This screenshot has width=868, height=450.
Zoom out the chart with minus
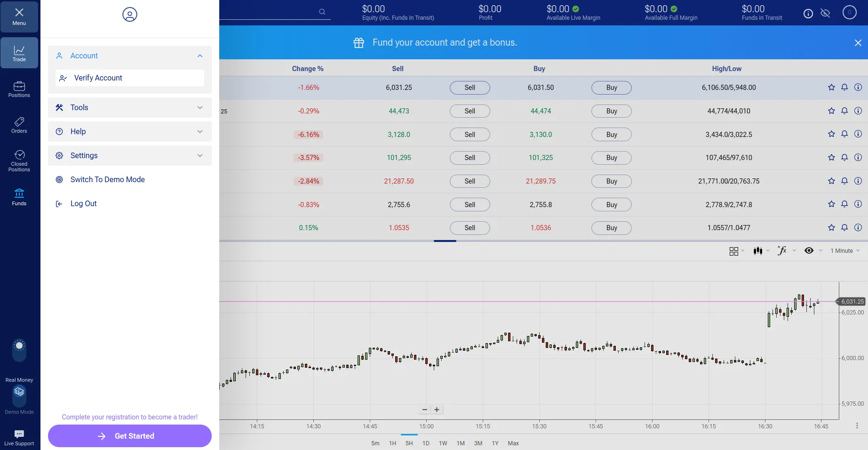pos(425,410)
